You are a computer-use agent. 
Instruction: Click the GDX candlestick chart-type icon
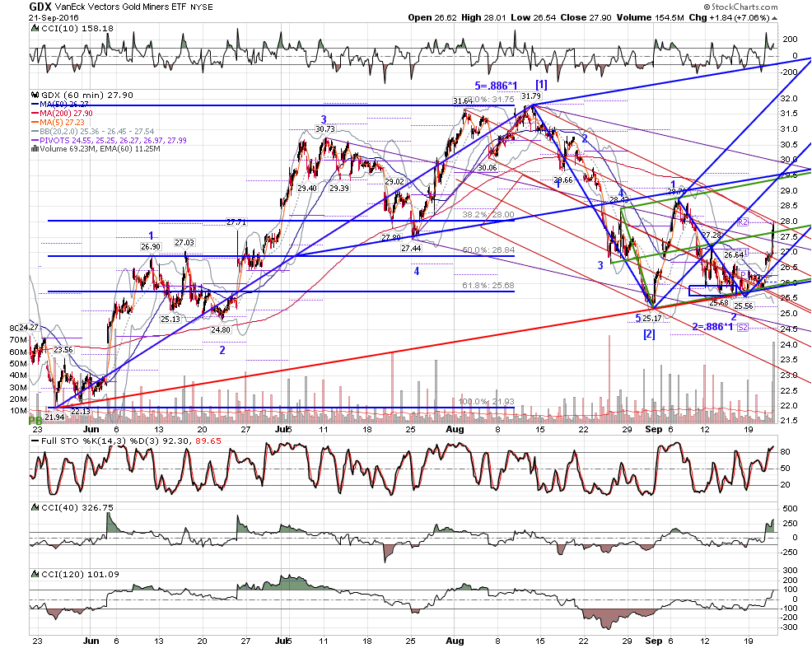pyautogui.click(x=35, y=96)
